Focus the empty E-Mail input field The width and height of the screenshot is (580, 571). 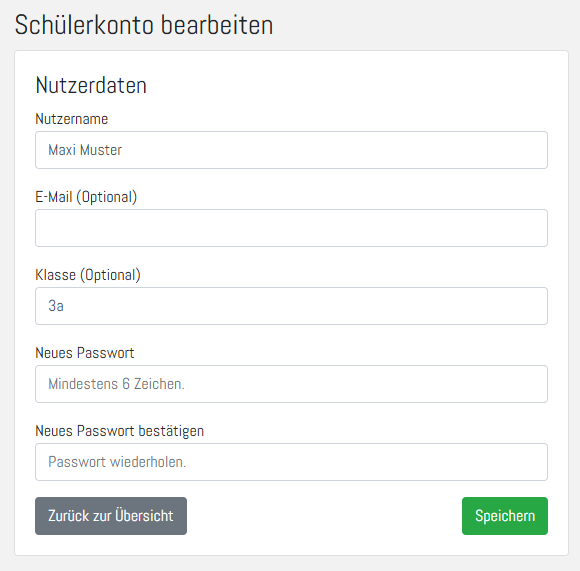[291, 228]
